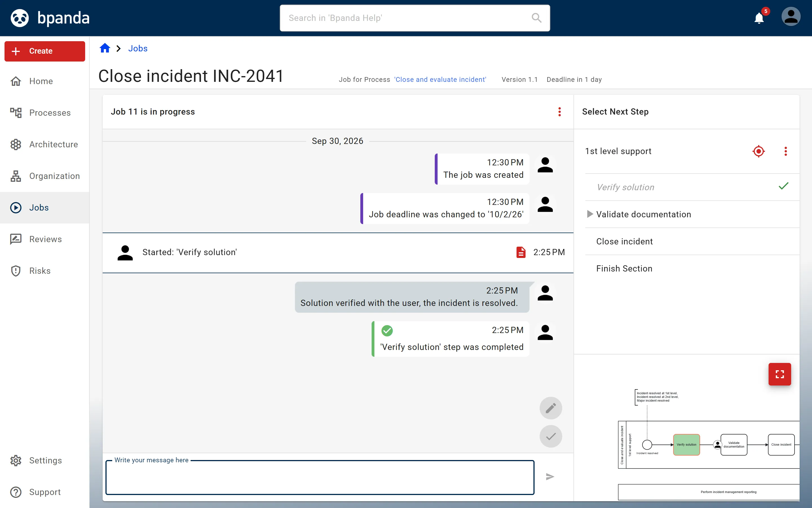Click the Validate documentation node in diagram

734,444
